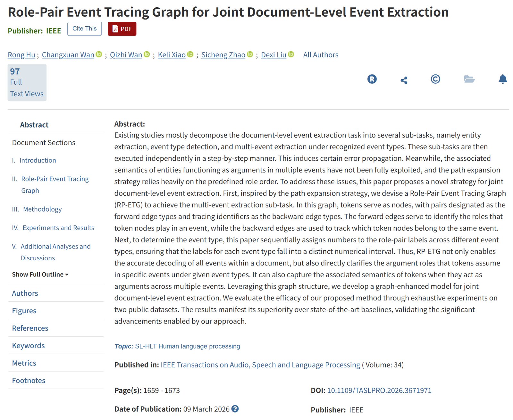513x420 pixels.
Task: Open Dexi Liu's ORCID icon
Action: (291, 55)
